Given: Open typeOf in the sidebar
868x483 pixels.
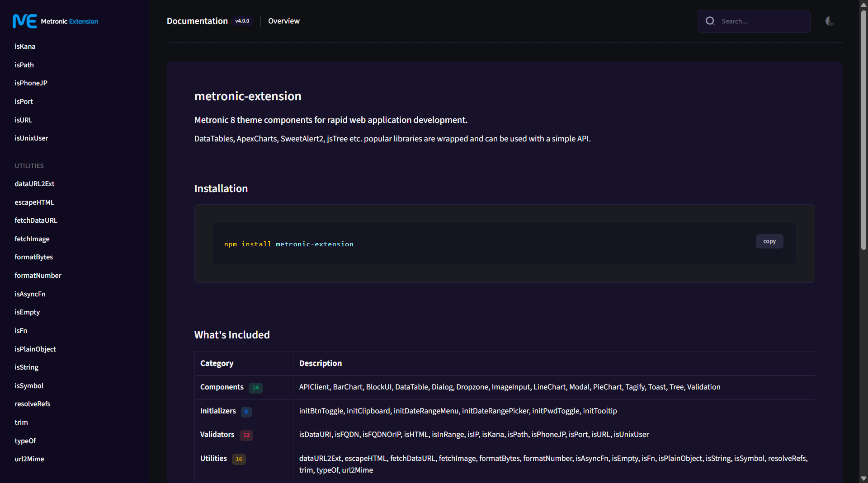Looking at the screenshot, I should [25, 441].
